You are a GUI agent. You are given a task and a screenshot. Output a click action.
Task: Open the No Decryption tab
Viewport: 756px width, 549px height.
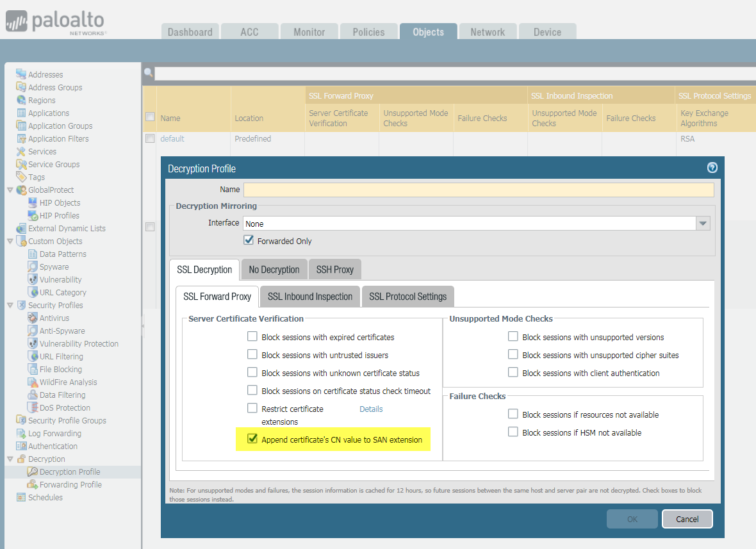274,270
